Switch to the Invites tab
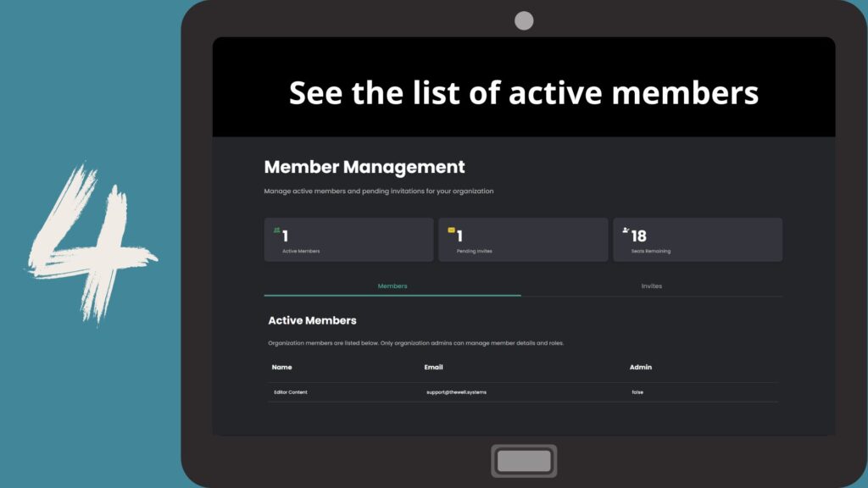This screenshot has height=488, width=868. (651, 286)
